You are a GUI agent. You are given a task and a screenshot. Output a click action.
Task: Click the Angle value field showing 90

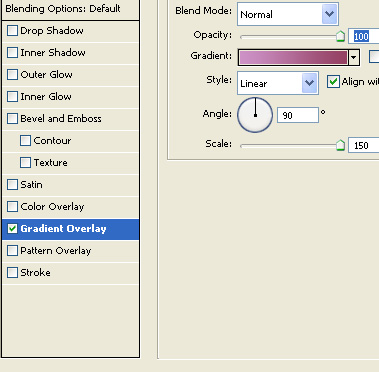(x=298, y=115)
